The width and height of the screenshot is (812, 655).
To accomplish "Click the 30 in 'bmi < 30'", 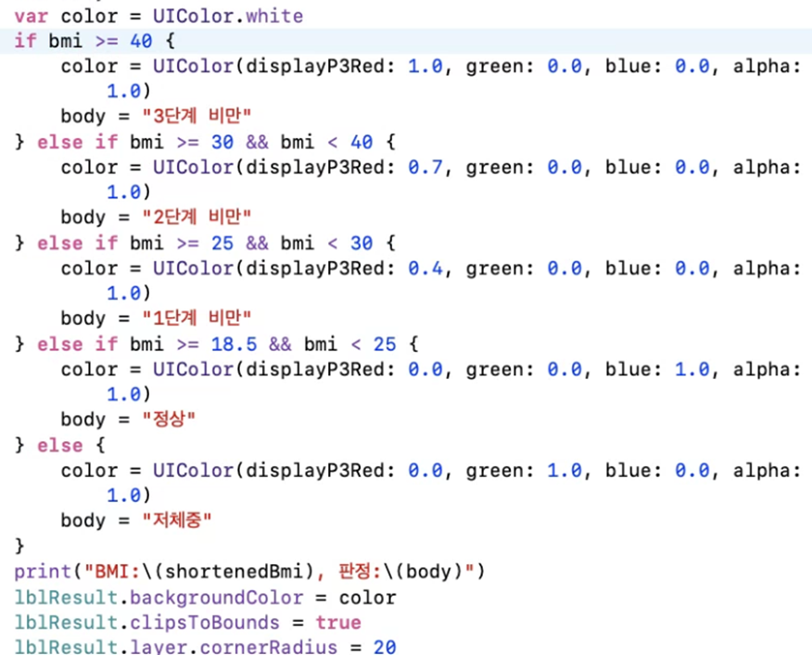I will point(362,243).
